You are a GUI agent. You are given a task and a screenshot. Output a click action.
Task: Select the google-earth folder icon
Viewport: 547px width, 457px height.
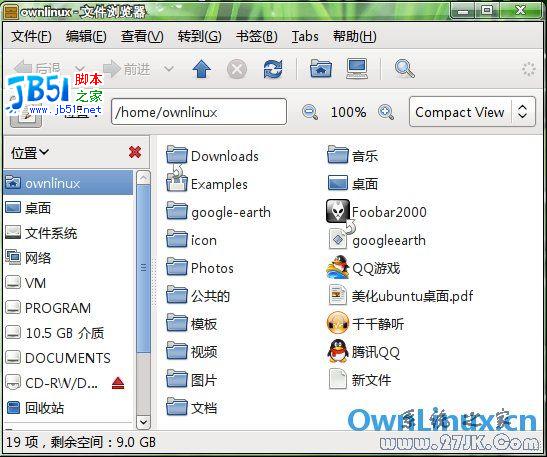[x=177, y=211]
